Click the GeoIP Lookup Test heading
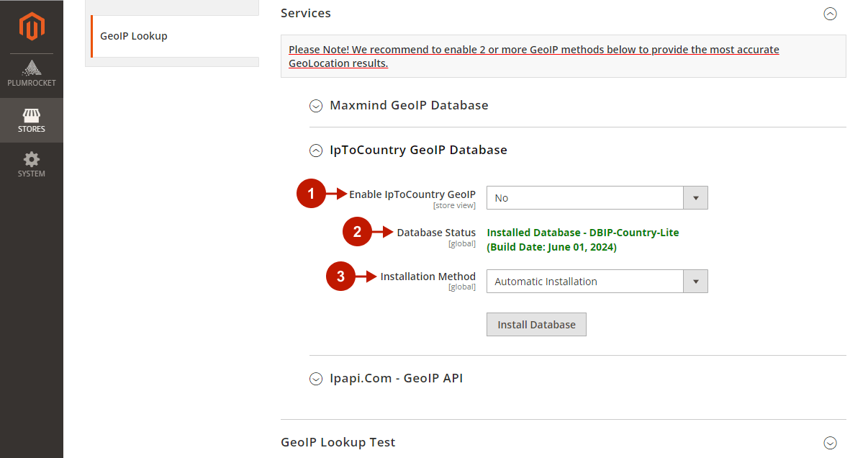The width and height of the screenshot is (868, 458). pyautogui.click(x=338, y=442)
